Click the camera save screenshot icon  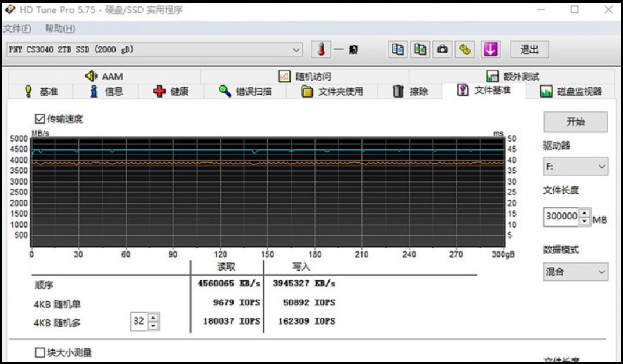[442, 50]
